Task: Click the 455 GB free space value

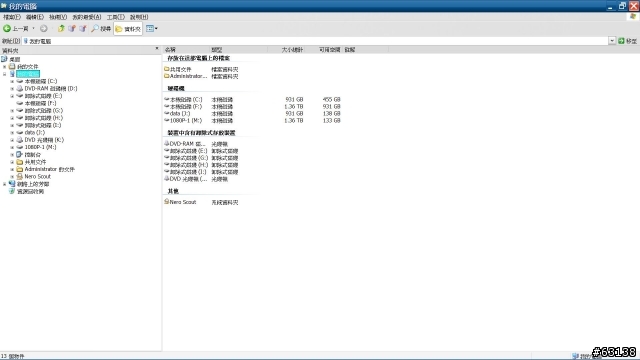Action: tap(331, 100)
